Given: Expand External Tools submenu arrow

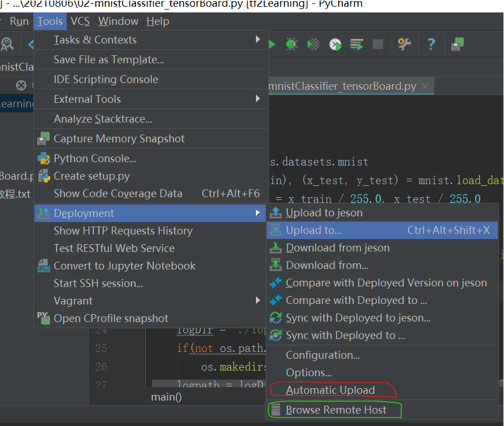Looking at the screenshot, I should click(x=258, y=99).
